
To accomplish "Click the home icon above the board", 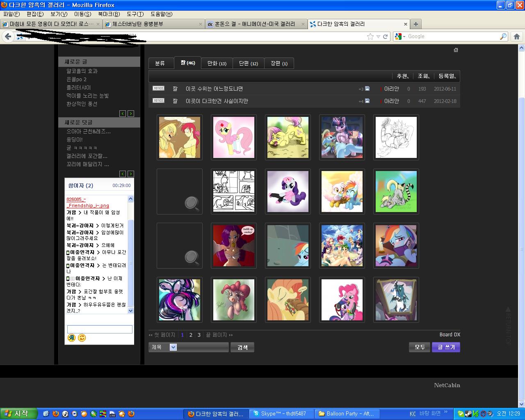I will point(456,50).
